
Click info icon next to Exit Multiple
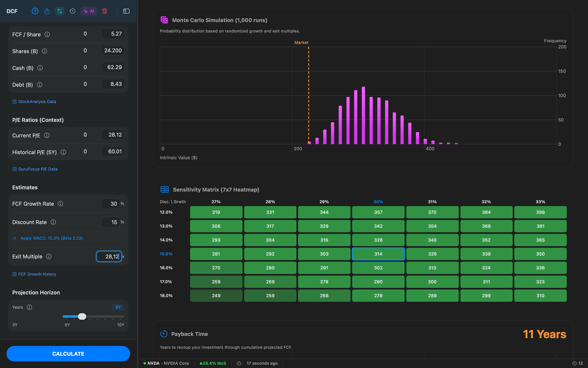tap(49, 256)
